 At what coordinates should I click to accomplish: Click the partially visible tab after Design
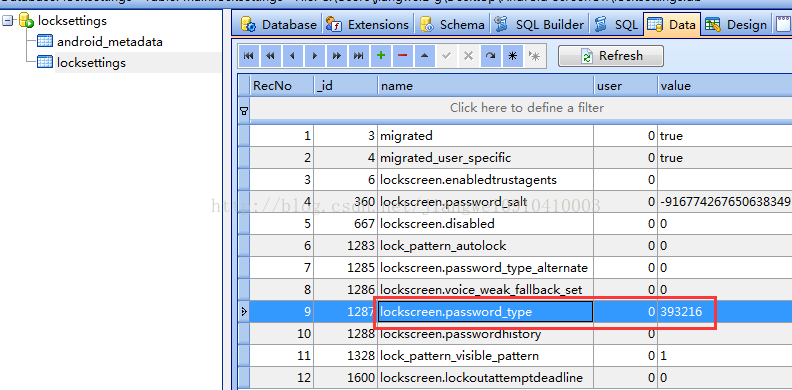(782, 24)
